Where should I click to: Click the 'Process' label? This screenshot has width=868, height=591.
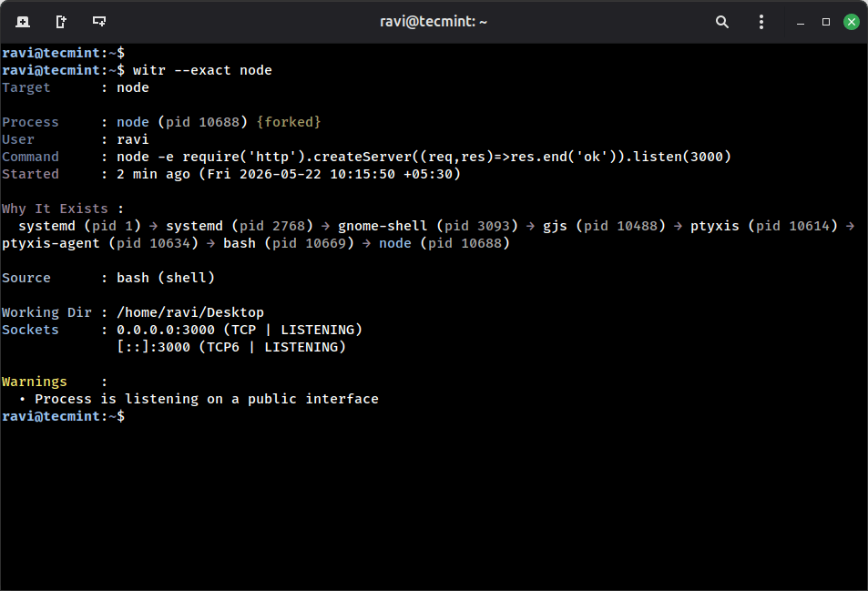(30, 122)
